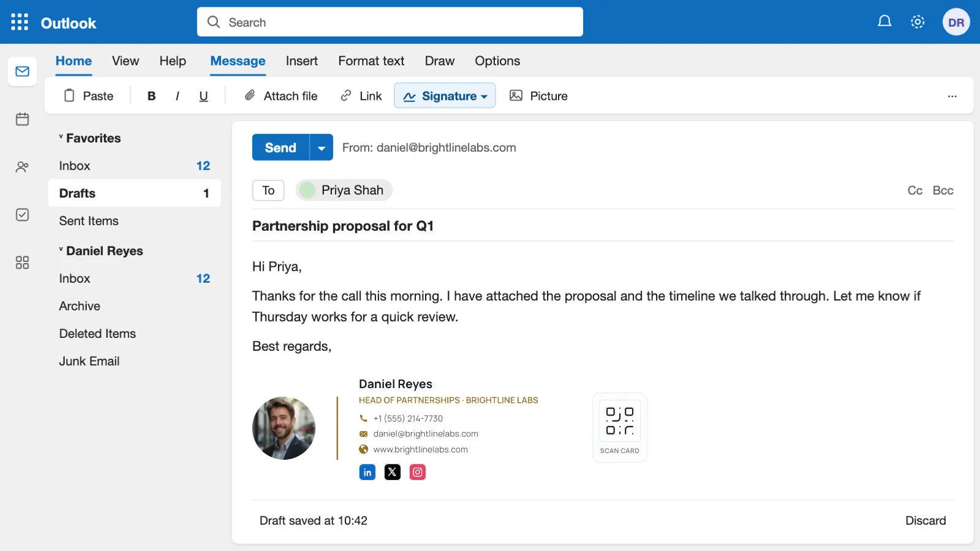
Task: Open the More apps grid icon
Action: pyautogui.click(x=23, y=263)
